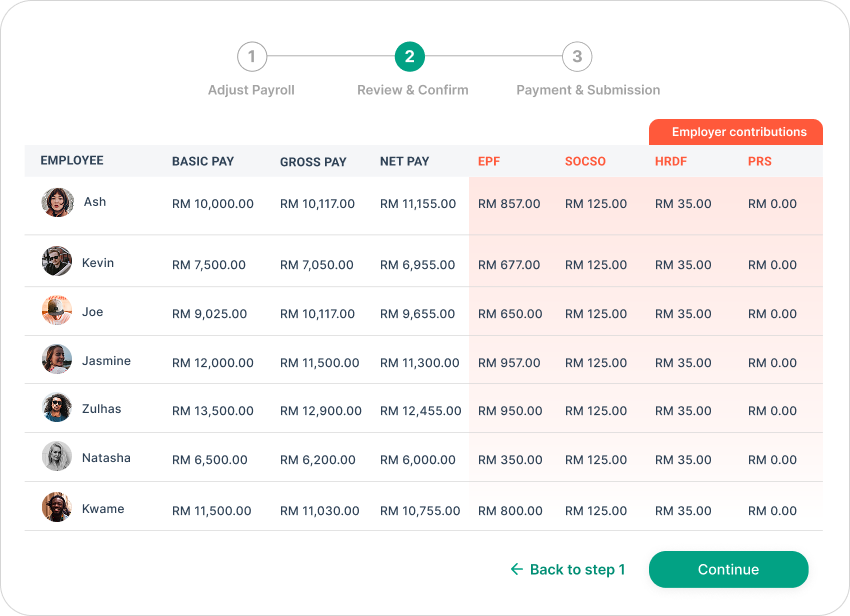Open Ash's profile picture
This screenshot has height=616, width=850.
57,202
